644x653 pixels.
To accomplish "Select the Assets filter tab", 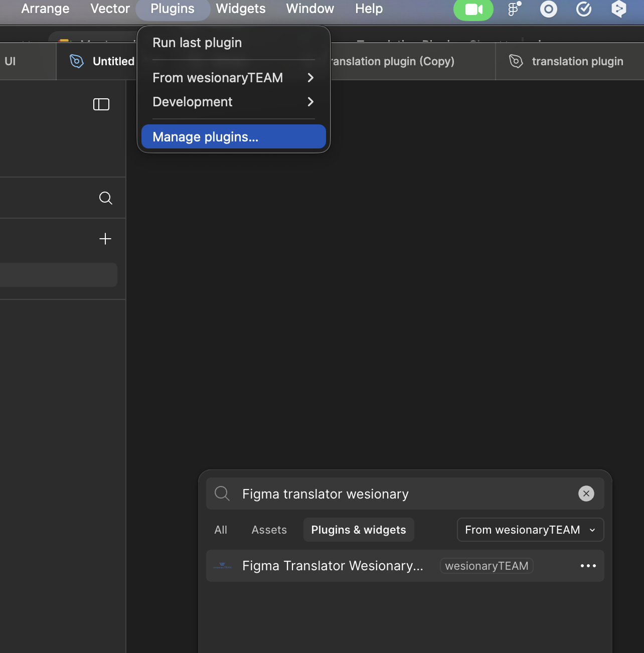I will tap(269, 530).
